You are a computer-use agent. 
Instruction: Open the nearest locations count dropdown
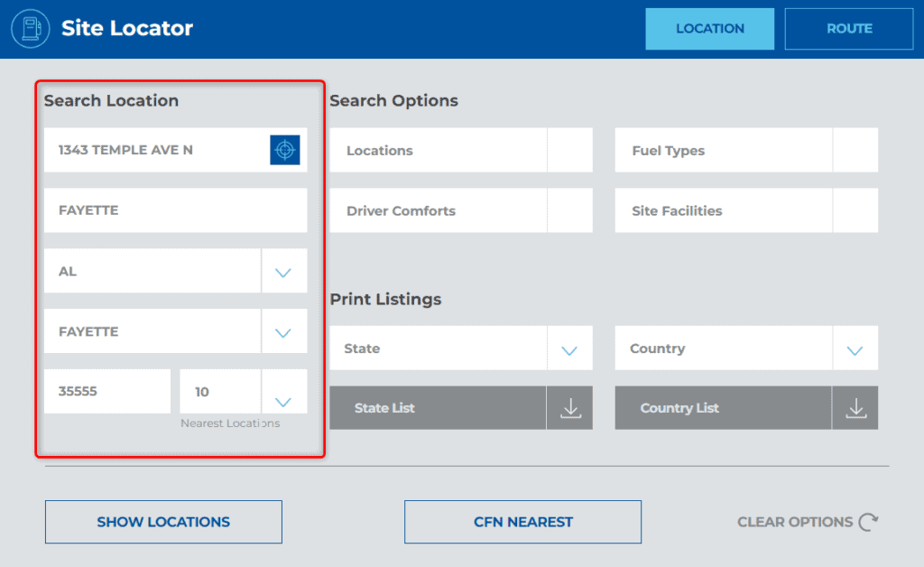[x=244, y=391]
